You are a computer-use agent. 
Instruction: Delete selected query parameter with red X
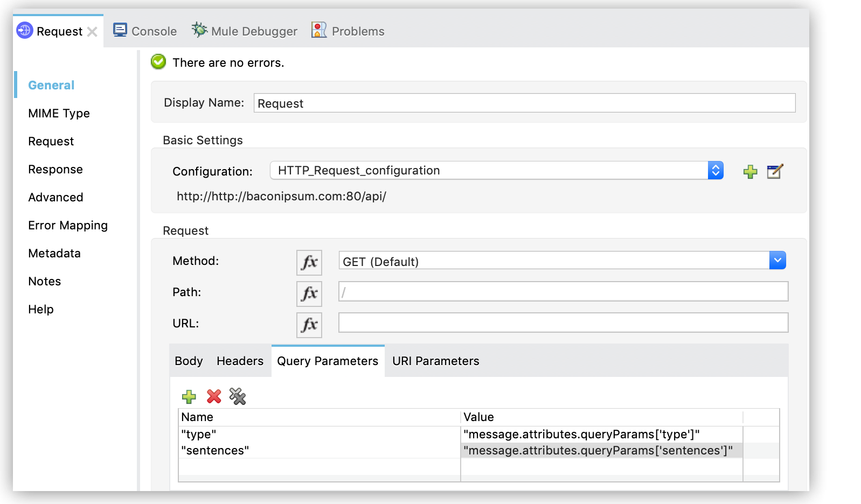pos(214,397)
